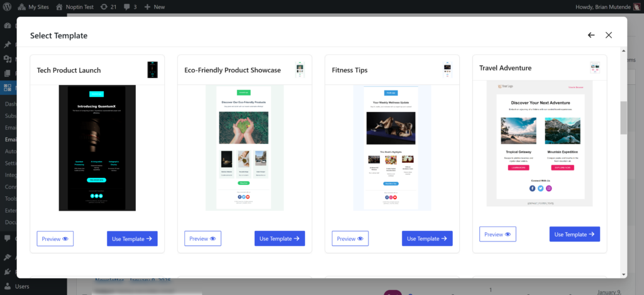Open the Tech Product Launch large preview image
Screen dimensions: 644x295
click(97, 148)
